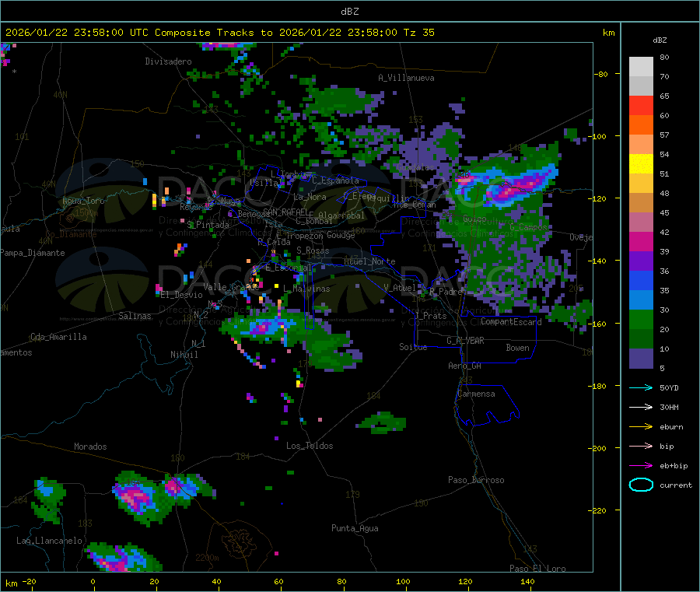Click the 'Divisadero' map label
Screen dimensions: 700x592
168,61
